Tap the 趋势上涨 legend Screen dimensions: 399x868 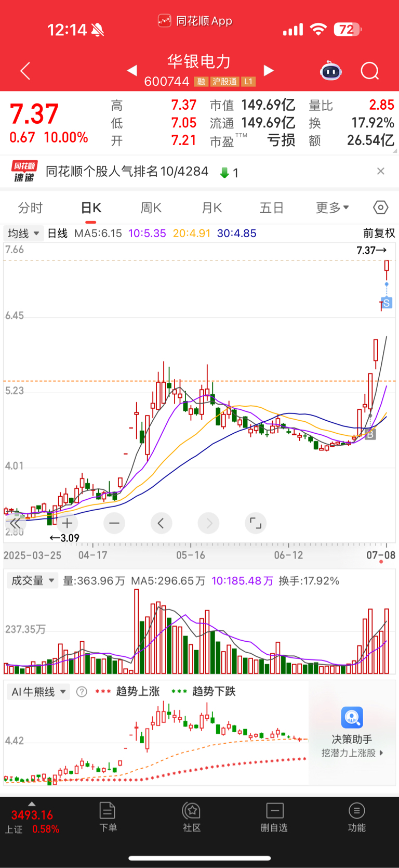coord(128,692)
